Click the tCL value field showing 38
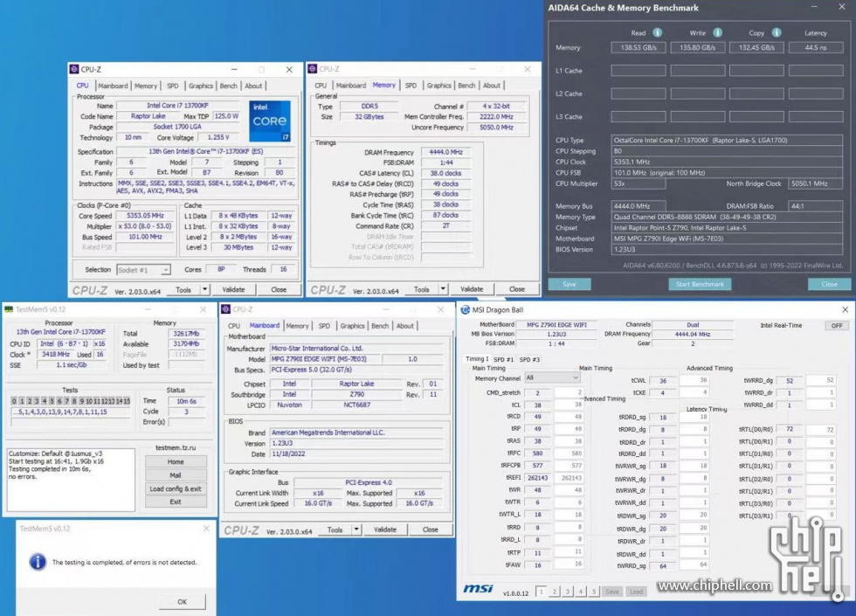Screen dimensions: 856x616 tap(538, 405)
